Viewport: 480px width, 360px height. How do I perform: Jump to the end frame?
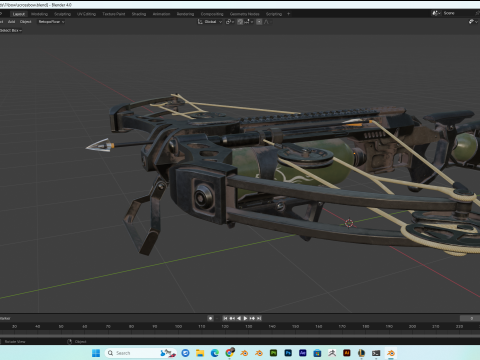click(259, 318)
